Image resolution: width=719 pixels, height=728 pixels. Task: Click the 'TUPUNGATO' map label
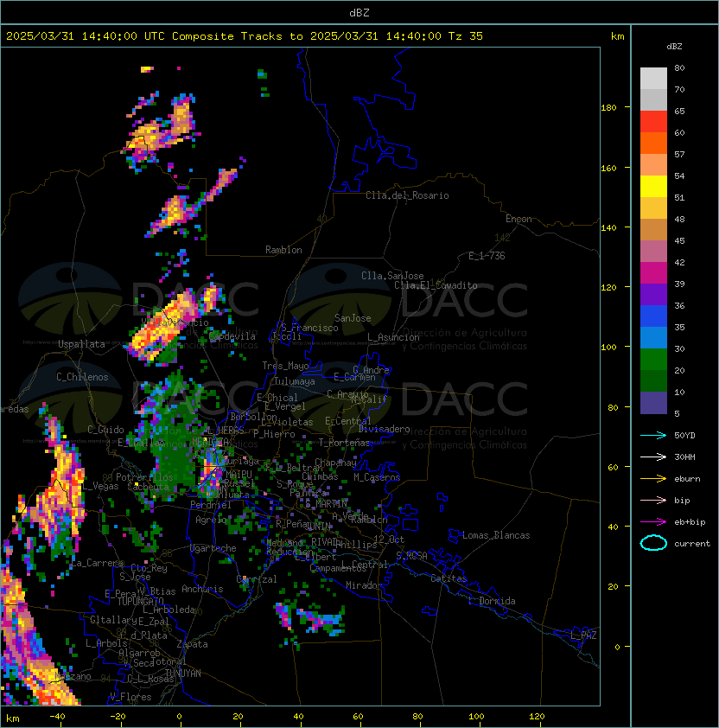coord(140,602)
